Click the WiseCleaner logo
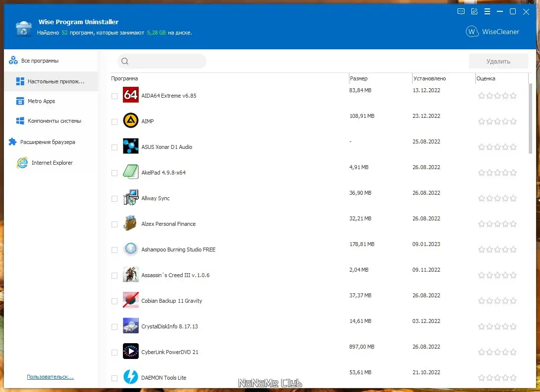The width and height of the screenshot is (540, 392). coord(493,32)
